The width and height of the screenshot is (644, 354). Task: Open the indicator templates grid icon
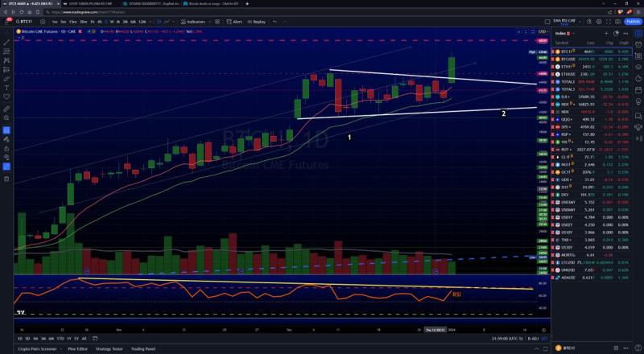(217, 22)
